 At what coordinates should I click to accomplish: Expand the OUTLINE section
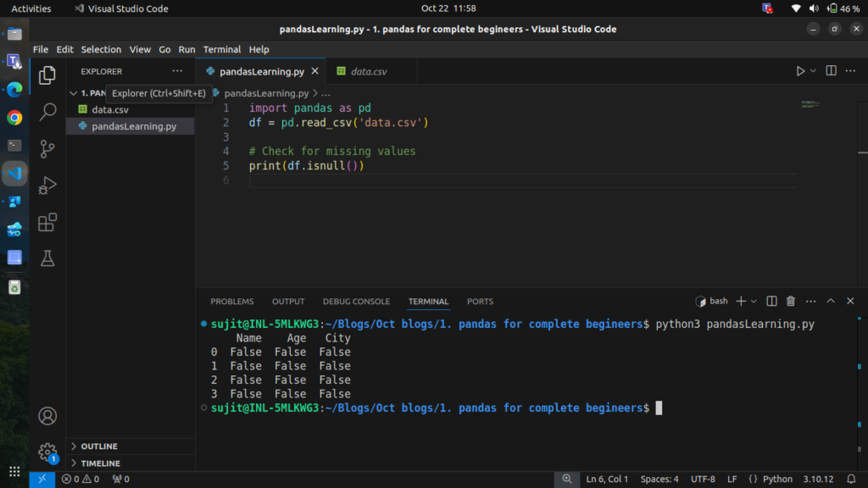[98, 446]
